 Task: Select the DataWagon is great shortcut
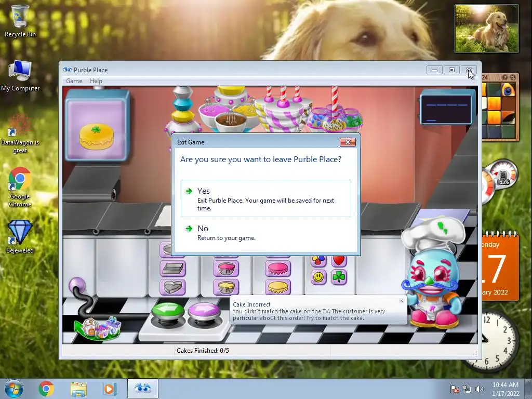[20, 134]
